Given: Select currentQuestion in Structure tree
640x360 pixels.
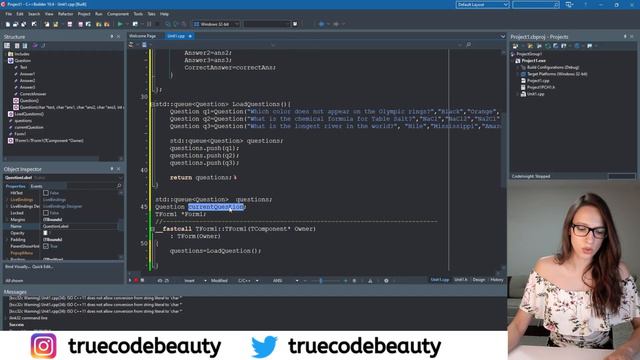Looking at the screenshot, I should pos(29,127).
